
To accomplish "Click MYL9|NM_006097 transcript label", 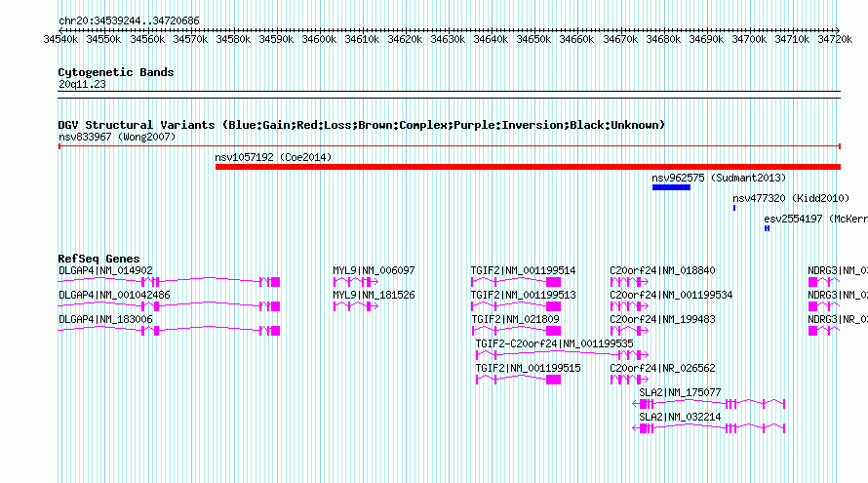I will (374, 271).
